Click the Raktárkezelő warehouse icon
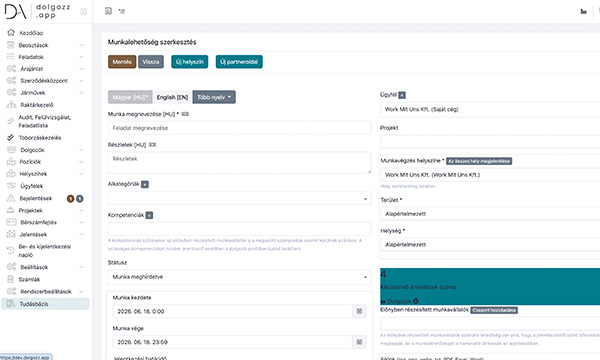This screenshot has width=600, height=360. [11, 105]
